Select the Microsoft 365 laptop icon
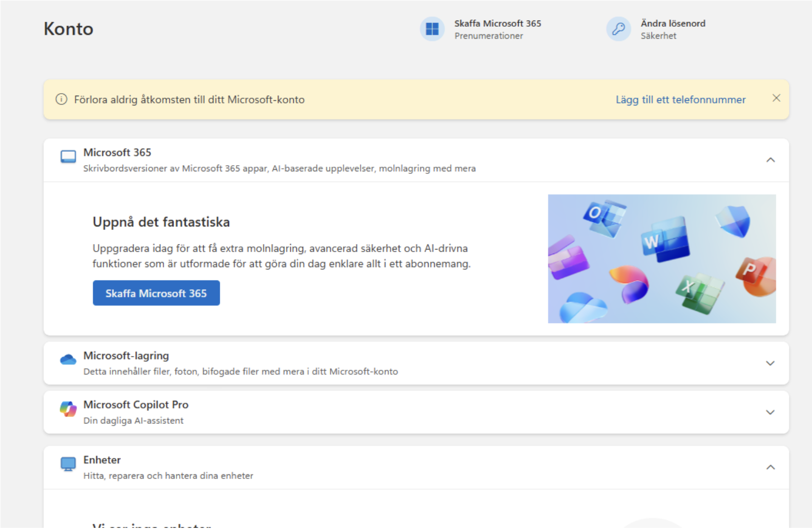Image resolution: width=812 pixels, height=532 pixels. pos(68,157)
